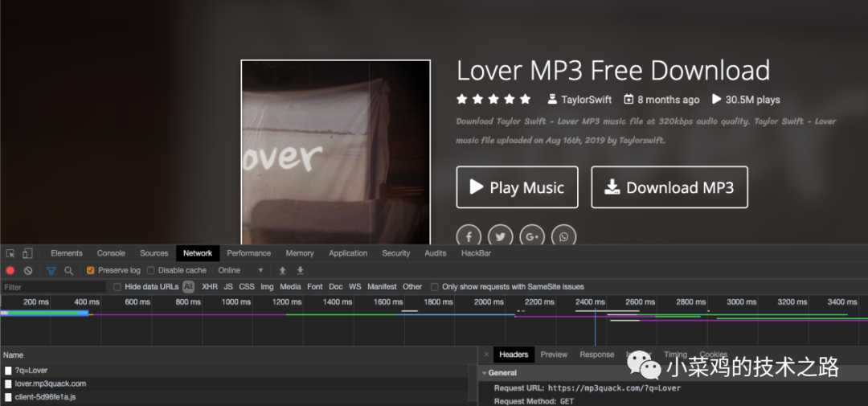
Task: Click the Lover album cover thumbnail
Action: (335, 152)
